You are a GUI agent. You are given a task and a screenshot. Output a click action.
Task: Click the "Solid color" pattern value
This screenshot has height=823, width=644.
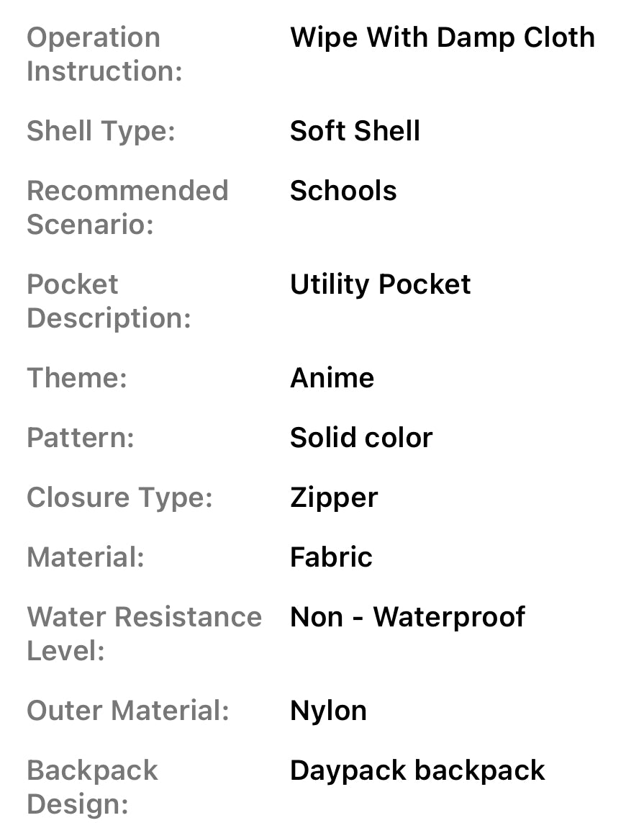(x=360, y=438)
